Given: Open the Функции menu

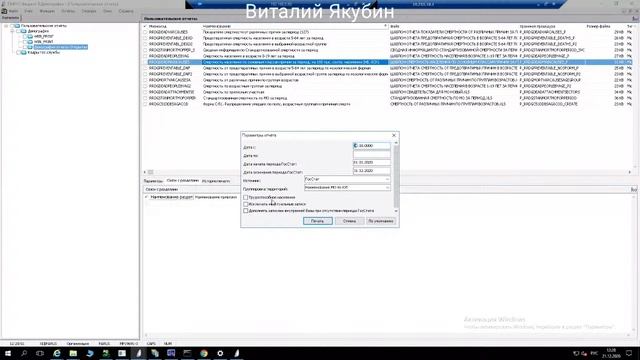Looking at the screenshot, I should tap(47, 11).
